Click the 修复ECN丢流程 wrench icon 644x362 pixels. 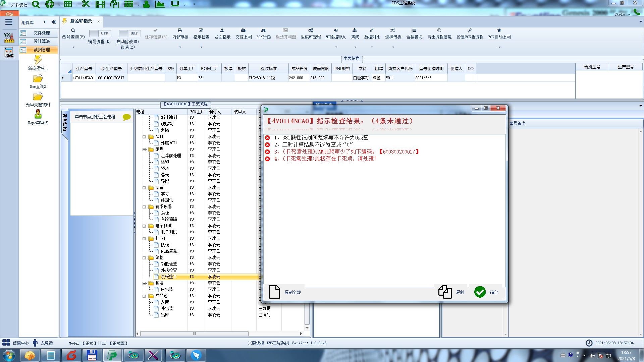pyautogui.click(x=470, y=31)
